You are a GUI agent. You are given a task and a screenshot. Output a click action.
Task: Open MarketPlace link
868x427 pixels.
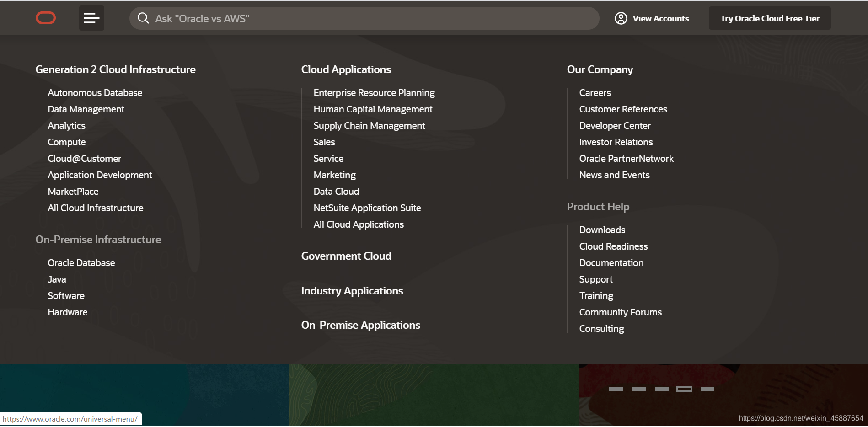[73, 192]
